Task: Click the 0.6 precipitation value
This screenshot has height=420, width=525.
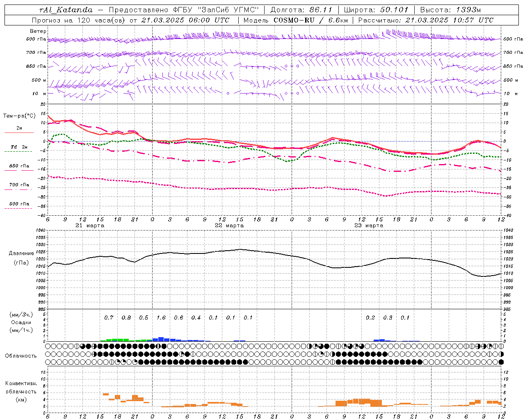Action: click(178, 317)
